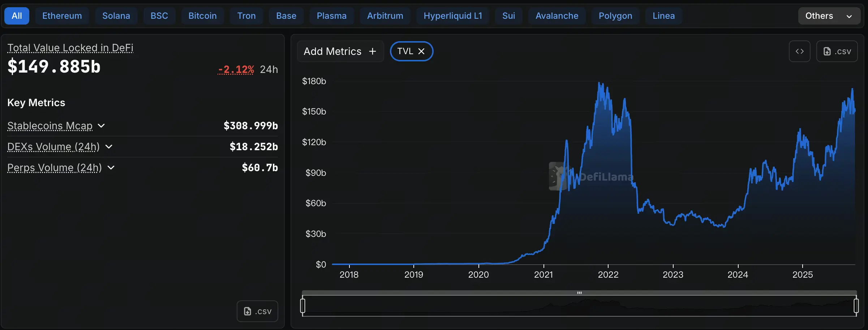Expand DEXs Volume (24h) details
The width and height of the screenshot is (868, 330).
pos(109,147)
